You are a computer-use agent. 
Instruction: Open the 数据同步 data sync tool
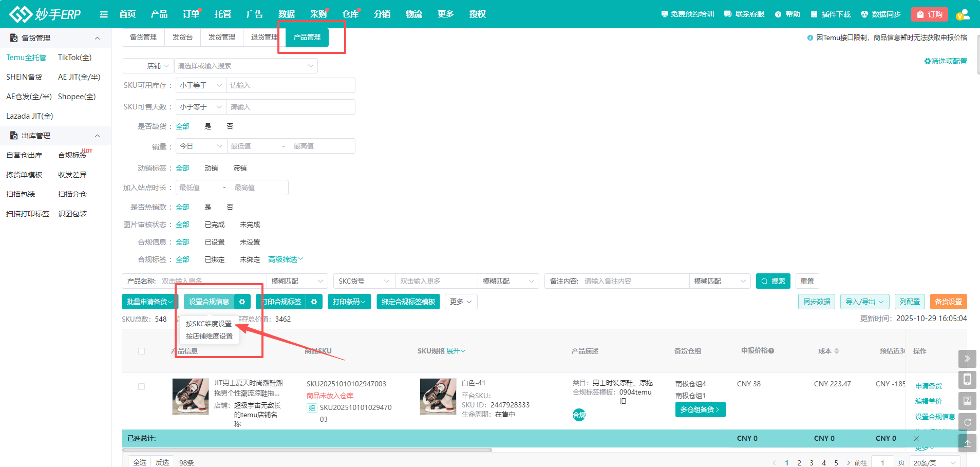pos(881,14)
